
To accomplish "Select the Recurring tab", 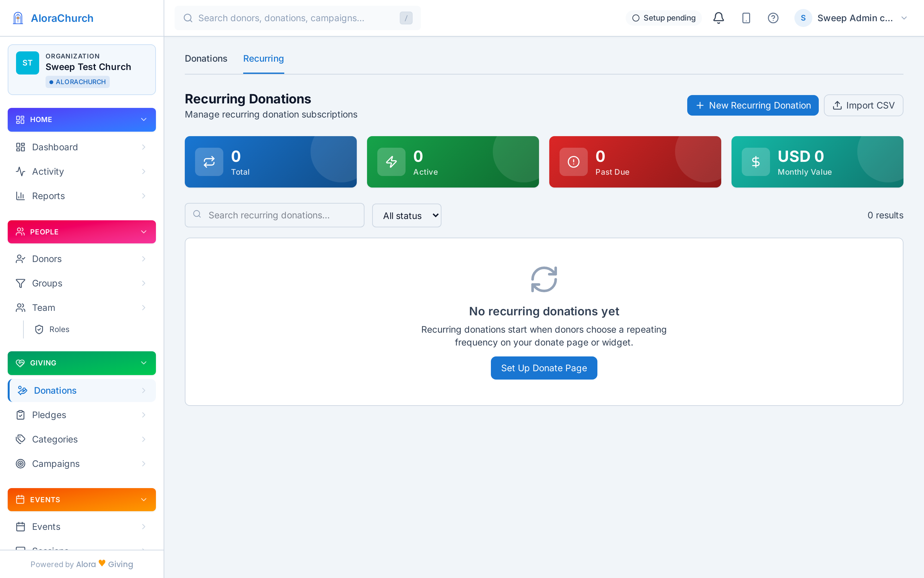I will pos(263,58).
